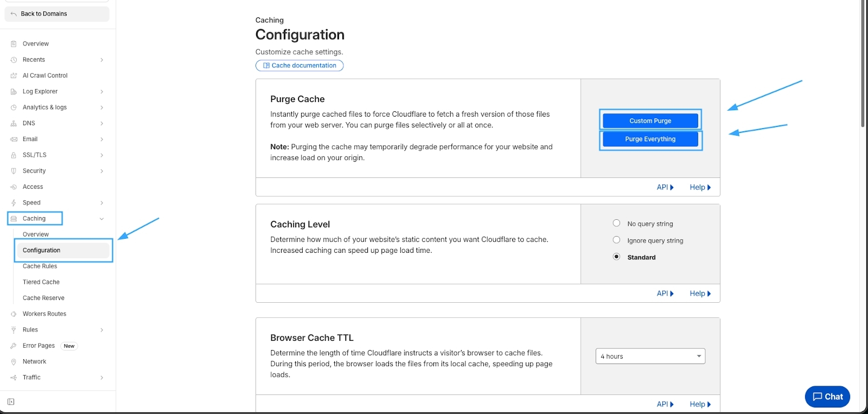Click the Traffic routing icon
The width and height of the screenshot is (868, 414).
click(x=14, y=378)
